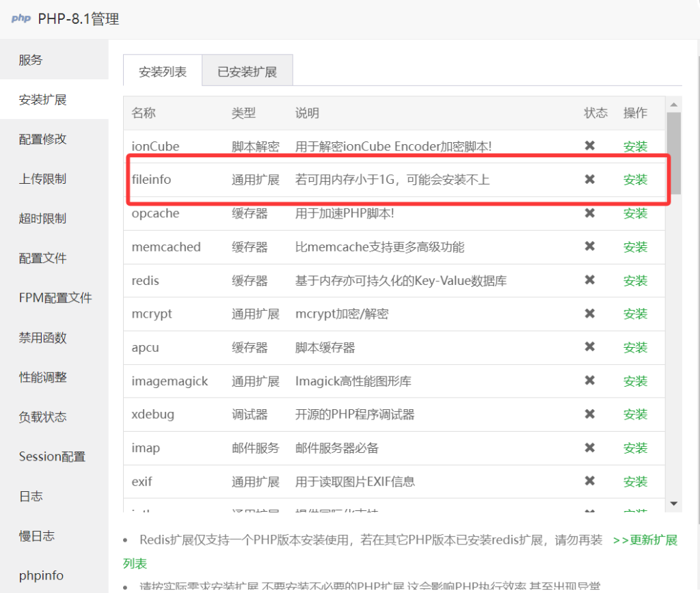Go to FPM配置文件 menu item
This screenshot has width=700, height=593.
tap(55, 298)
